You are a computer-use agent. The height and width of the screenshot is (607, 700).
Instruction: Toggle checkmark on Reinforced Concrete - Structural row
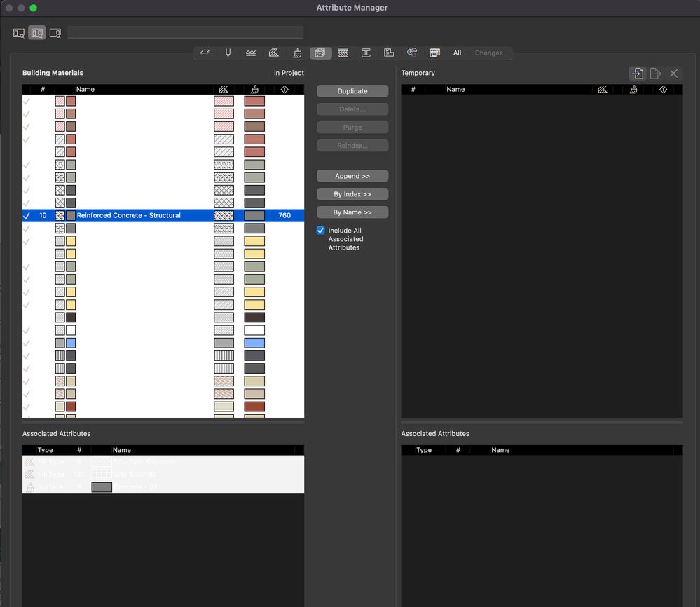point(27,216)
